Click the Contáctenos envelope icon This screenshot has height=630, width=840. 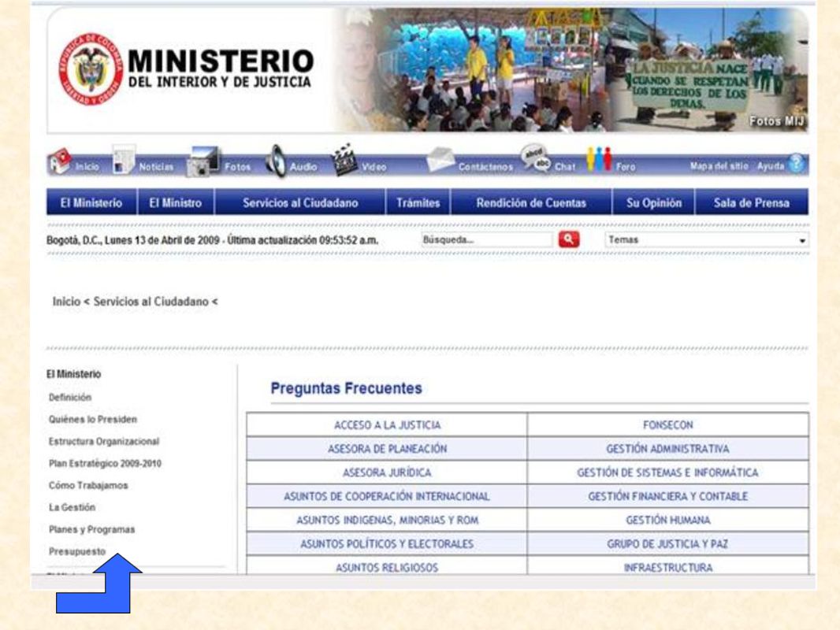pyautogui.click(x=440, y=160)
